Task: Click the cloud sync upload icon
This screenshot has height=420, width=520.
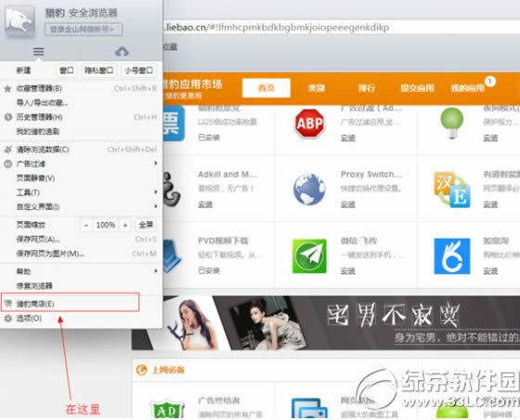Action: pyautogui.click(x=122, y=51)
